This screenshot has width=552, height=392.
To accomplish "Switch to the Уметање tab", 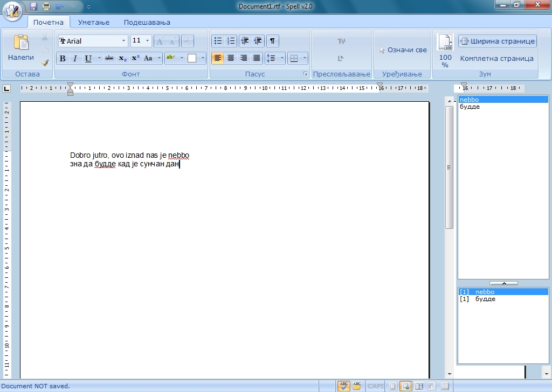I will [94, 22].
